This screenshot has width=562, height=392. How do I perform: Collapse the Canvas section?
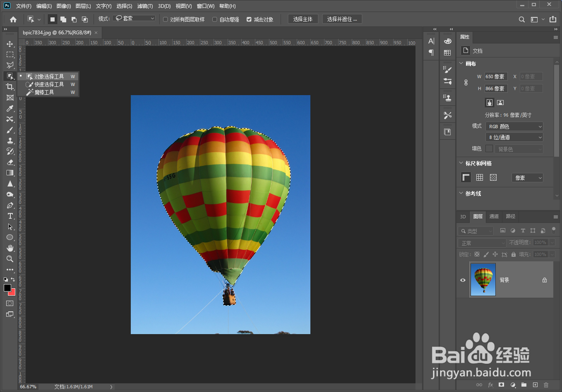point(461,63)
